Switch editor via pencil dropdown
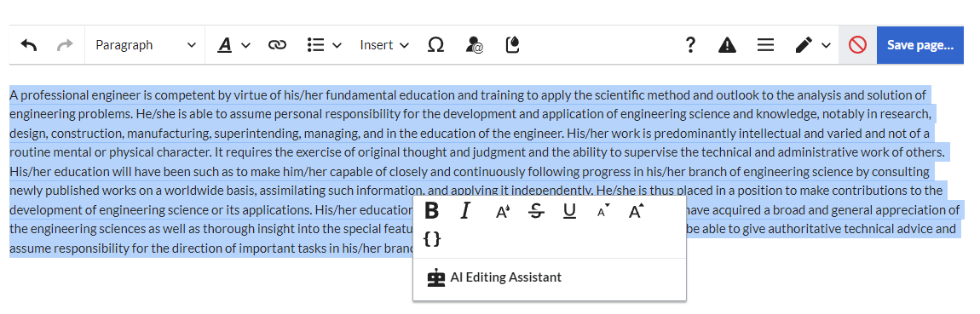 812,45
